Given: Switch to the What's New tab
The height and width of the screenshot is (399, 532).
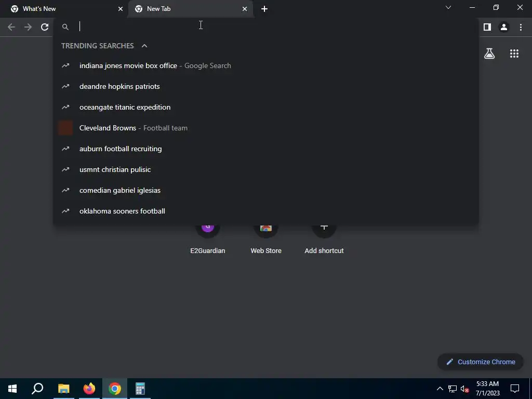Looking at the screenshot, I should [64, 9].
